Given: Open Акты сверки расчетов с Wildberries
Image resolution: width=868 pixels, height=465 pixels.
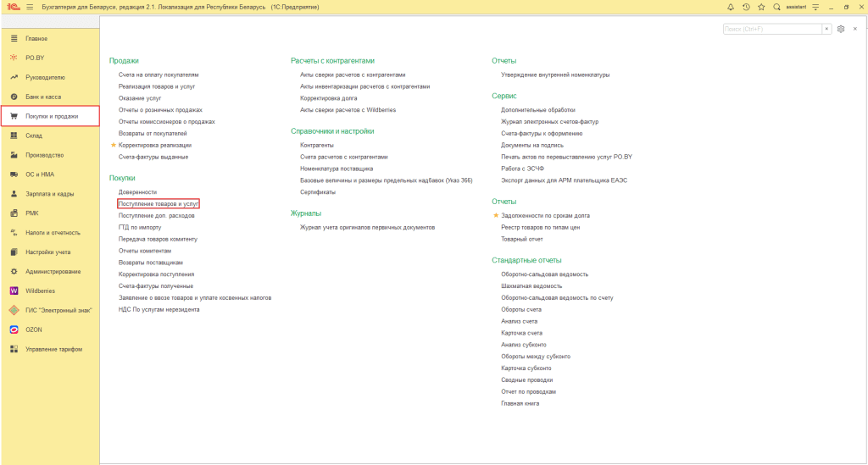Looking at the screenshot, I should pos(348,110).
